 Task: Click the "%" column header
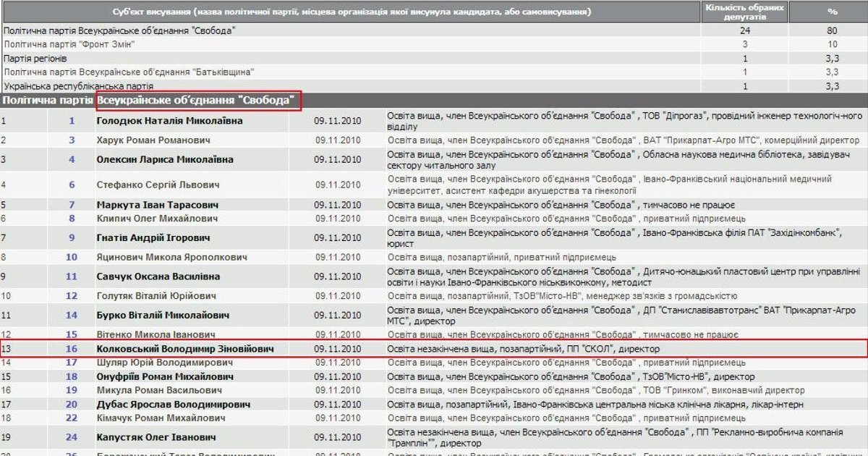(832, 12)
